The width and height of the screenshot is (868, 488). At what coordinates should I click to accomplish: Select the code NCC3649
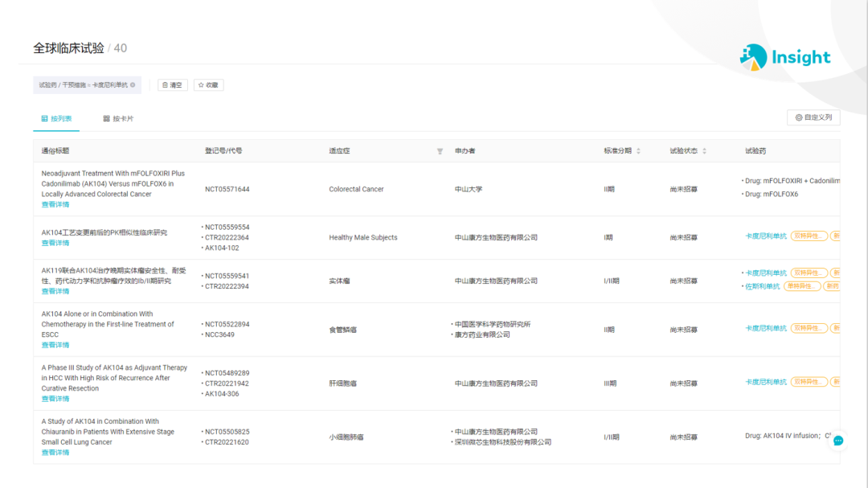pos(219,334)
